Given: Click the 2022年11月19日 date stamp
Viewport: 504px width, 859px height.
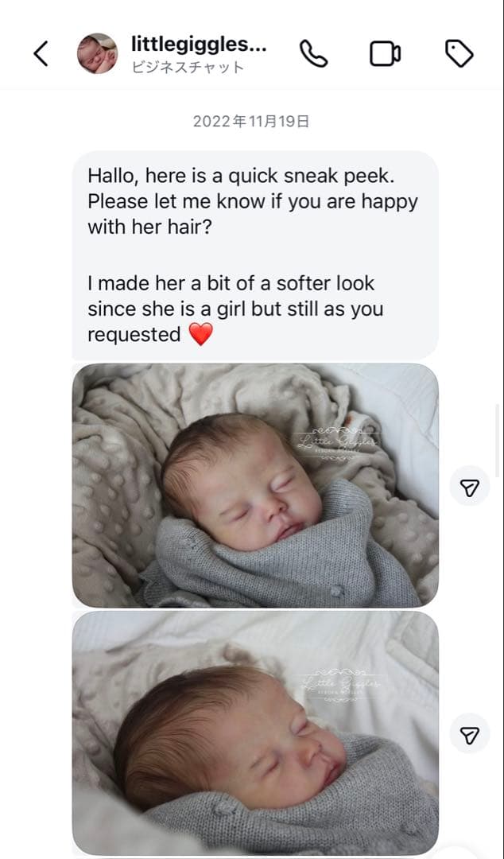Looking at the screenshot, I should pyautogui.click(x=251, y=122).
